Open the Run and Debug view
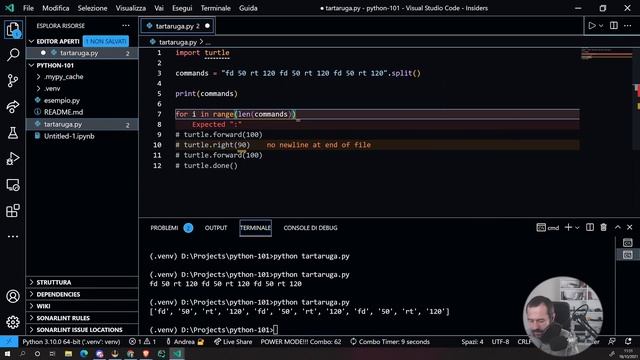The image size is (640, 360). pyautogui.click(x=13, y=159)
